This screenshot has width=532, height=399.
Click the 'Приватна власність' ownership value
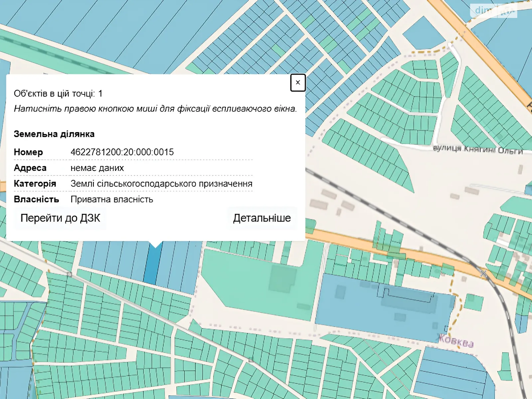[112, 199]
